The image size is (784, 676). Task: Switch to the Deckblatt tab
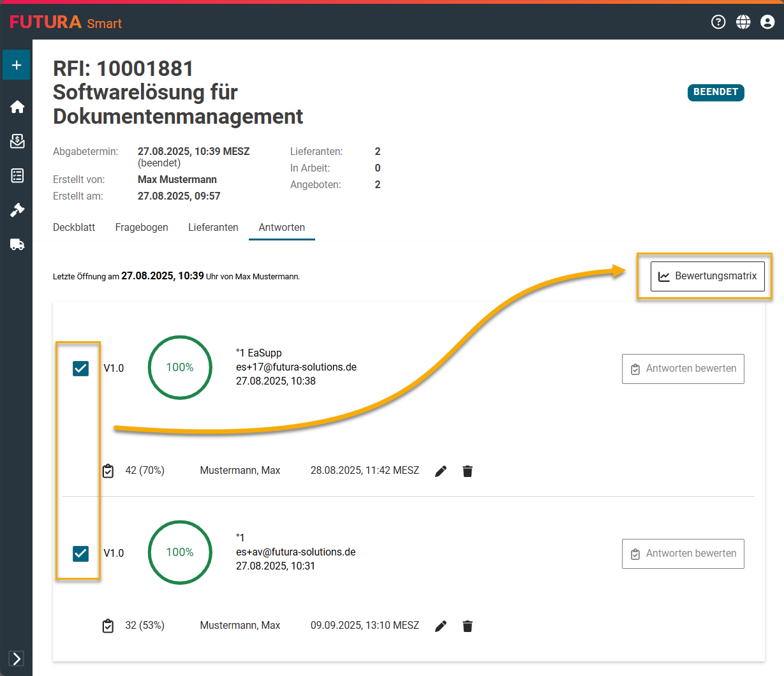pyautogui.click(x=74, y=228)
